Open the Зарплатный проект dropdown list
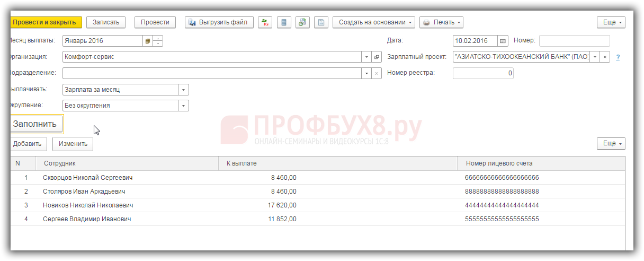 pyautogui.click(x=595, y=57)
